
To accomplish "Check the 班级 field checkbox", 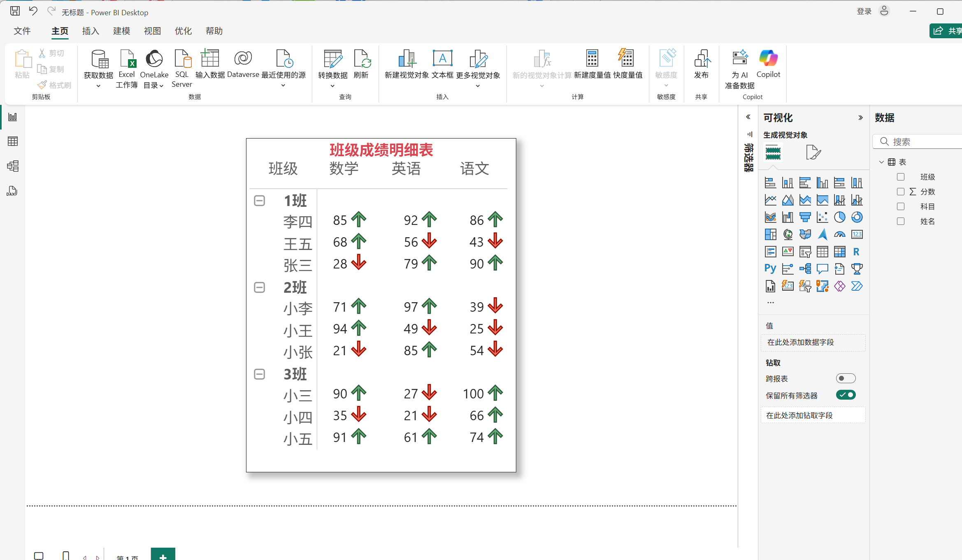I will pos(901,177).
